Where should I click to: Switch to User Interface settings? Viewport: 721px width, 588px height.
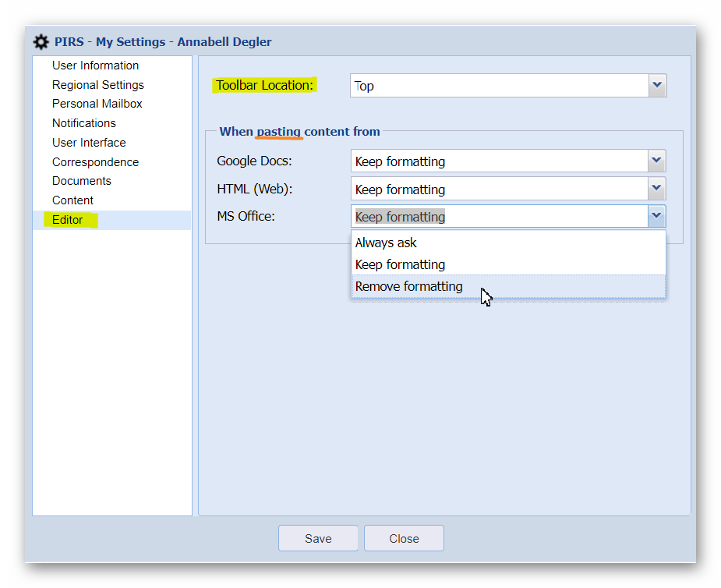[x=89, y=143]
